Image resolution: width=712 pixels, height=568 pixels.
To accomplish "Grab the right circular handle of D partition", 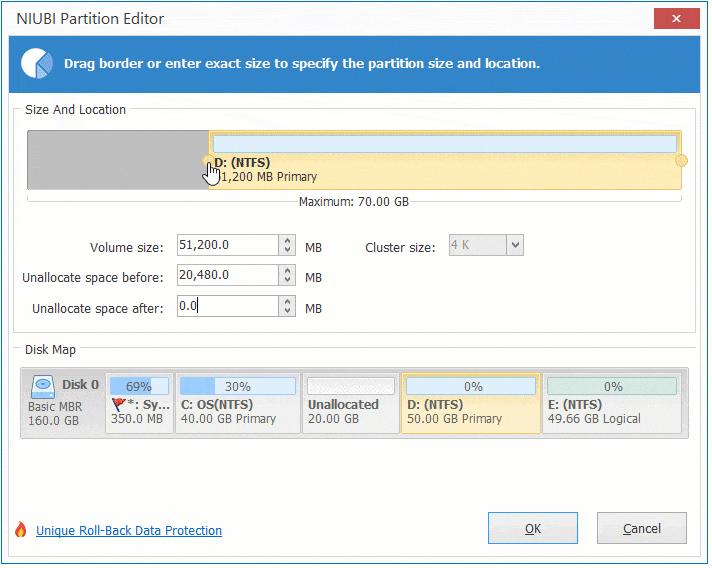I will (x=681, y=161).
